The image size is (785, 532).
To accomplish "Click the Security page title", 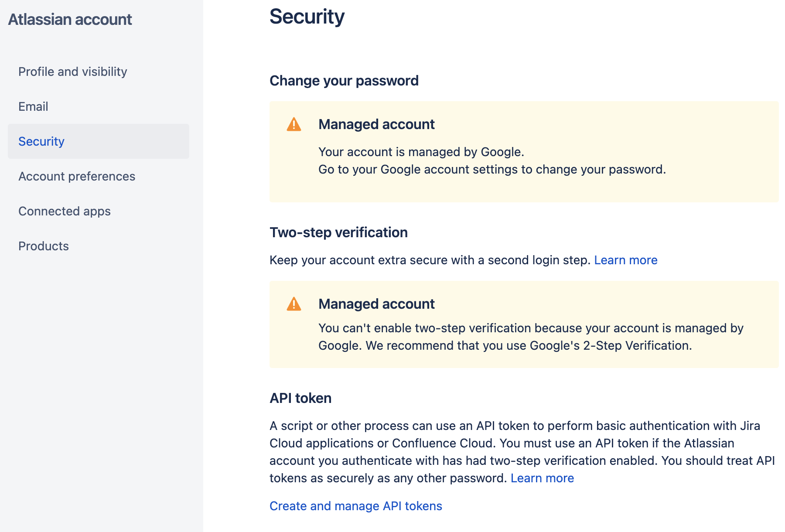I will tap(307, 17).
